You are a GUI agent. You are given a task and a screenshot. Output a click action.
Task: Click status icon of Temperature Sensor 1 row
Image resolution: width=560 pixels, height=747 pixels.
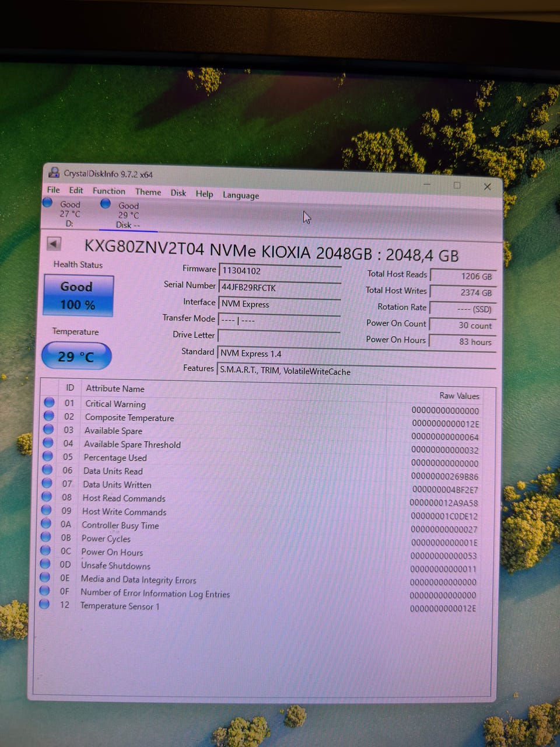(44, 605)
